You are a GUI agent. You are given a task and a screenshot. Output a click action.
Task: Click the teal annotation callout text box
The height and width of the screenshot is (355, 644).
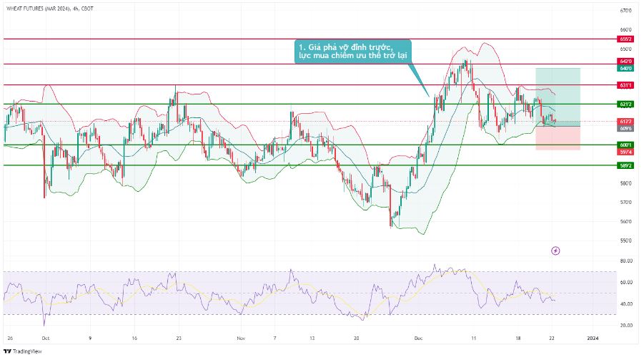[352, 52]
